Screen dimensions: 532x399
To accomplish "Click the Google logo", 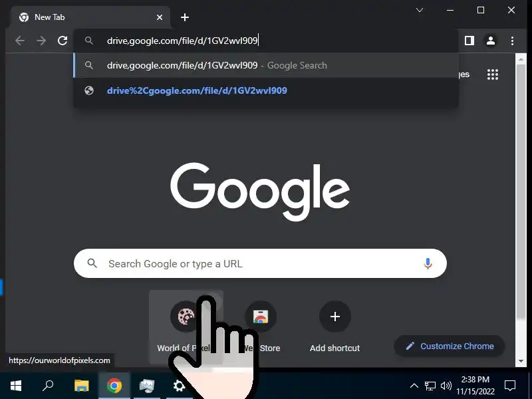I will (260, 192).
